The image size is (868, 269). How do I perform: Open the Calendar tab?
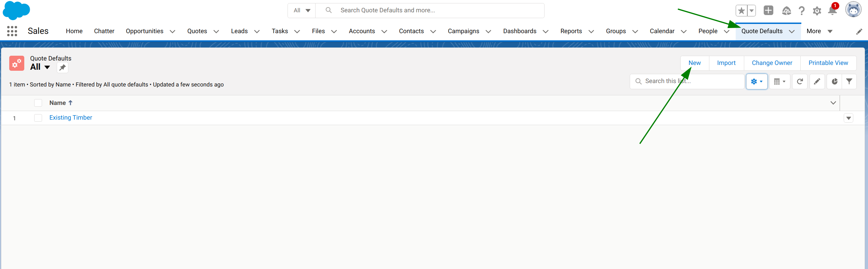[662, 31]
